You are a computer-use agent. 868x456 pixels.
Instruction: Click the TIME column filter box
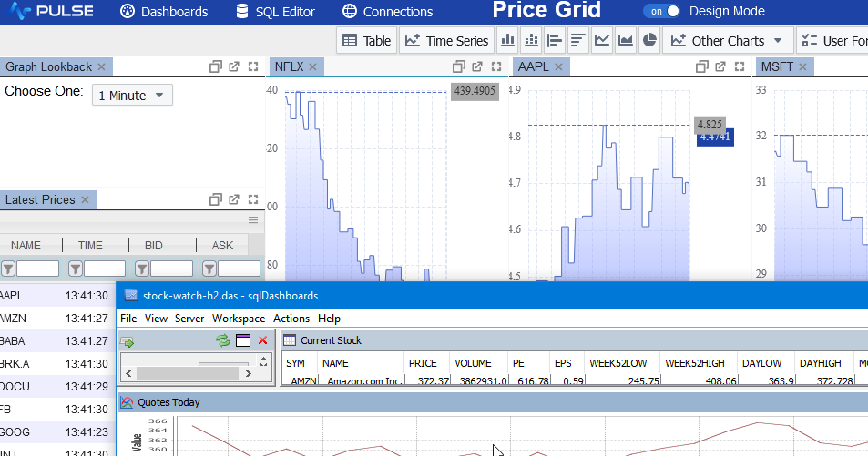[105, 269]
